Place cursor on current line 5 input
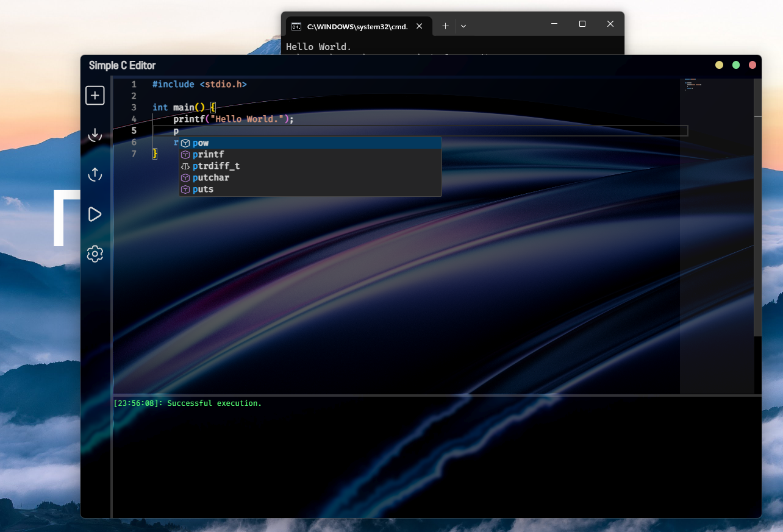The width and height of the screenshot is (783, 532). (420, 130)
